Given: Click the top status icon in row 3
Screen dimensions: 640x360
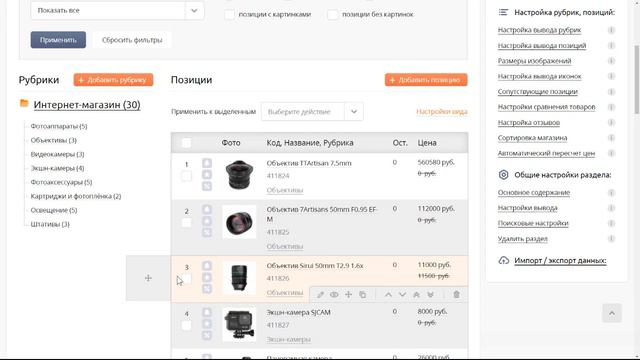Looking at the screenshot, I should 207,266.
